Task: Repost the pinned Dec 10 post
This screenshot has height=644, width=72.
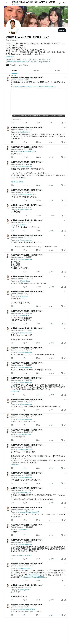Action: point(24,122)
